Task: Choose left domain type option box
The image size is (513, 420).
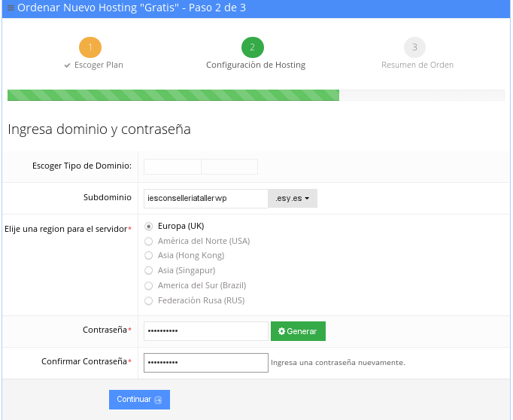Action: point(172,166)
